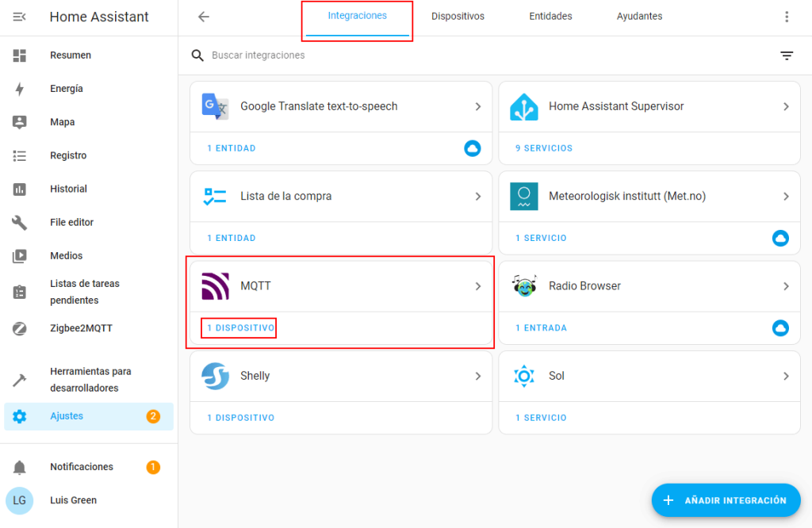Click the Medios play icon

pos(20,256)
